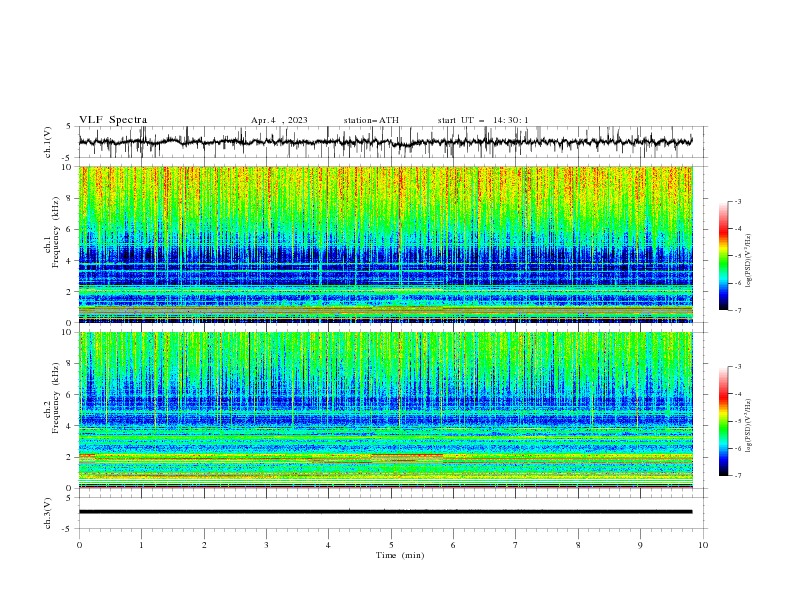
Task: Click the "-7" tick on ch.1 color bar
Action: 737,310
